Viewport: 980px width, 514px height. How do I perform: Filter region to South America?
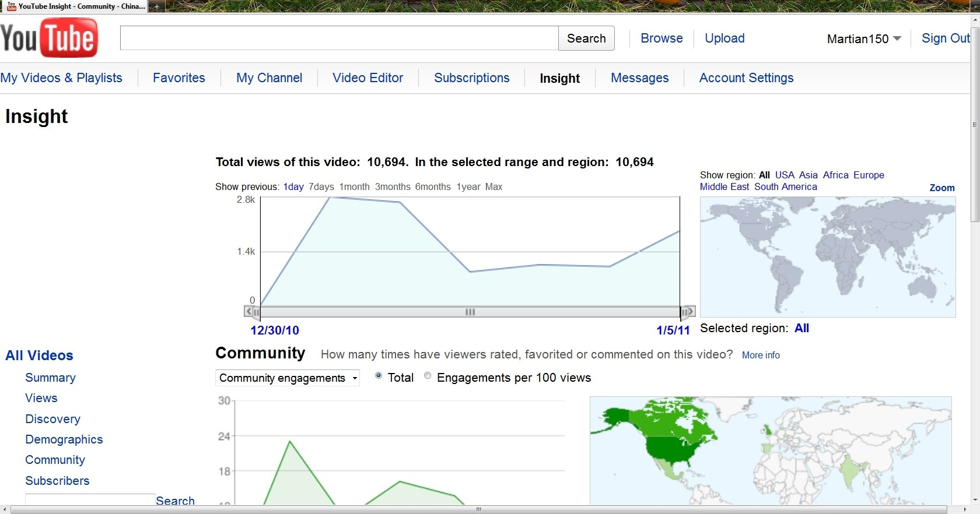click(786, 186)
